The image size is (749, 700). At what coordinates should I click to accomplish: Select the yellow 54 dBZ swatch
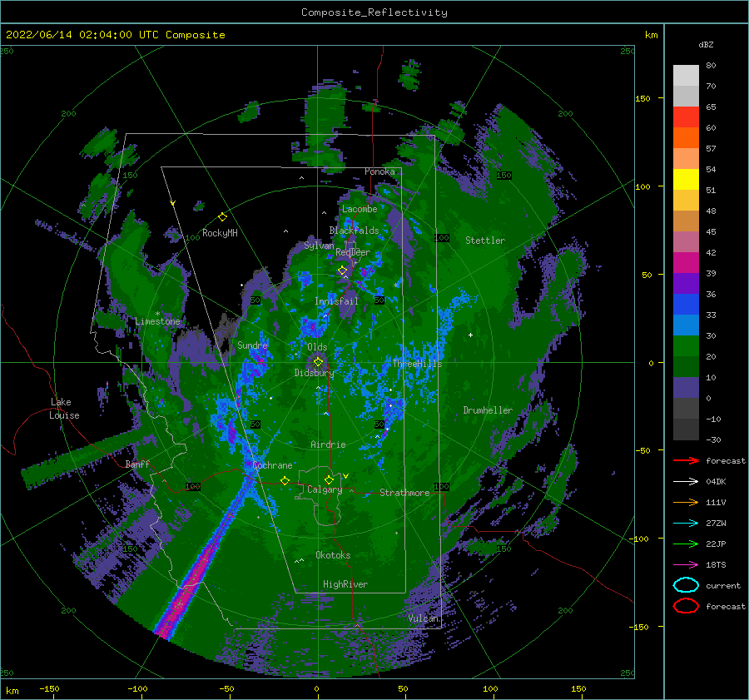tap(686, 179)
